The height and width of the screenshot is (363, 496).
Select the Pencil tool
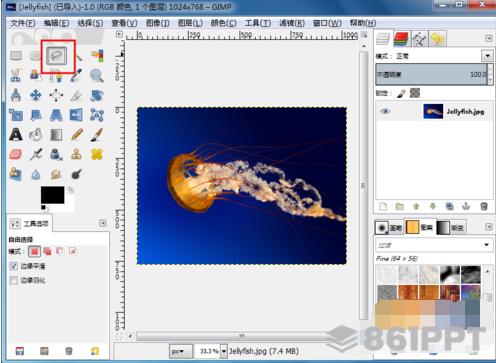[x=77, y=135]
